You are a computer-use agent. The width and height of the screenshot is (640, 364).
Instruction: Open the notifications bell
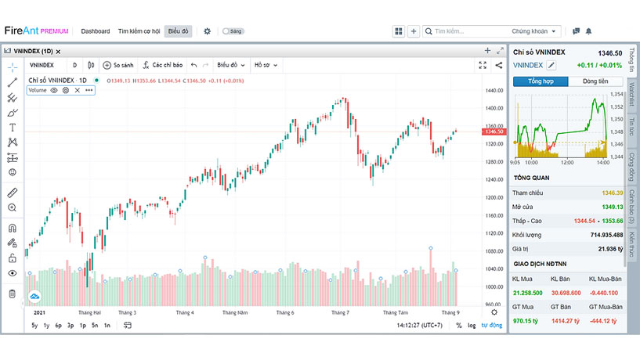pos(588,31)
